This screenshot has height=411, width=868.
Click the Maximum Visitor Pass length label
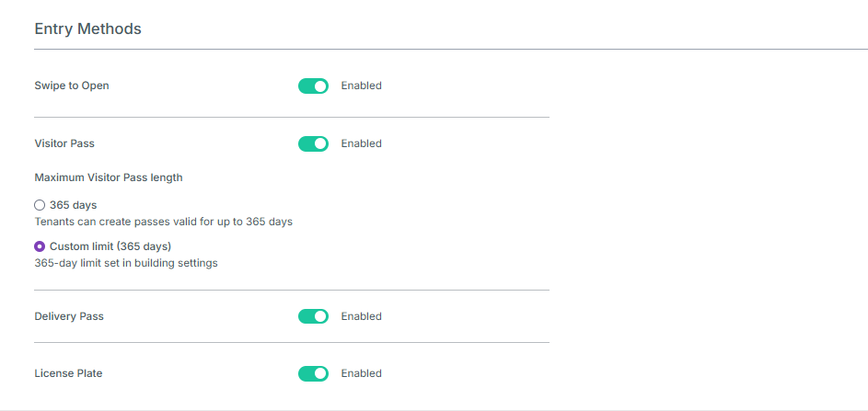(109, 177)
